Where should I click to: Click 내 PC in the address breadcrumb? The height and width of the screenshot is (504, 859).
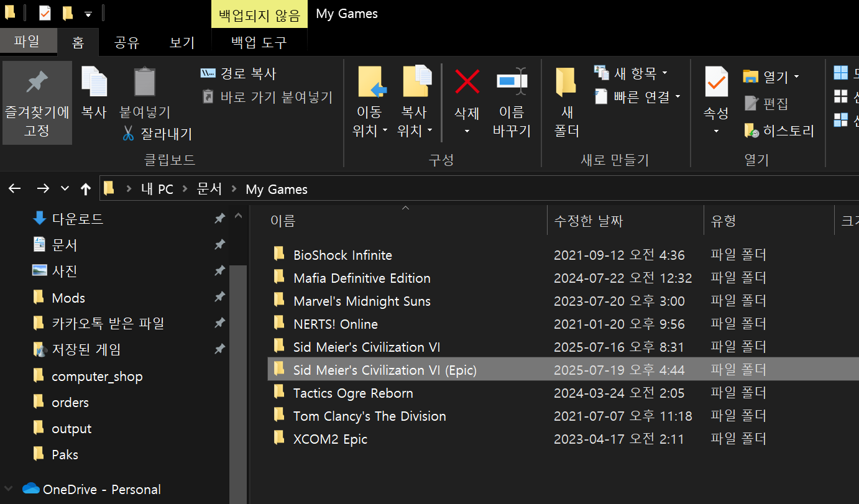157,189
